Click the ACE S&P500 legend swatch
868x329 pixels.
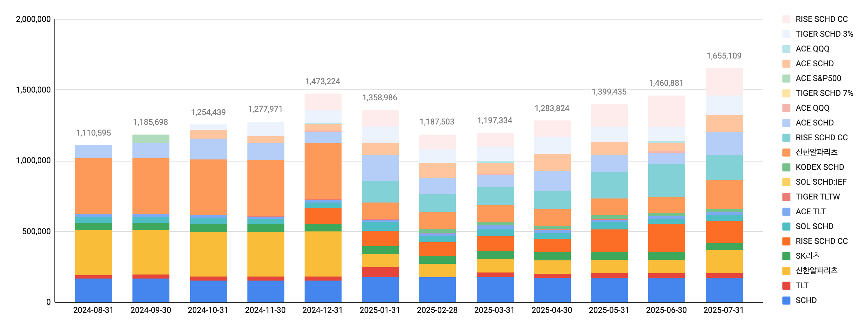pos(786,78)
